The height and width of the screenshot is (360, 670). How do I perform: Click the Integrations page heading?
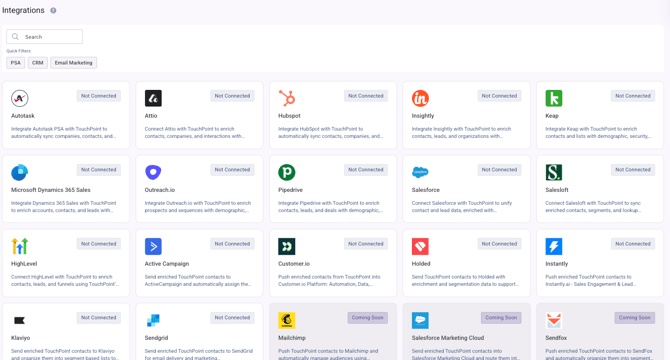[23, 10]
